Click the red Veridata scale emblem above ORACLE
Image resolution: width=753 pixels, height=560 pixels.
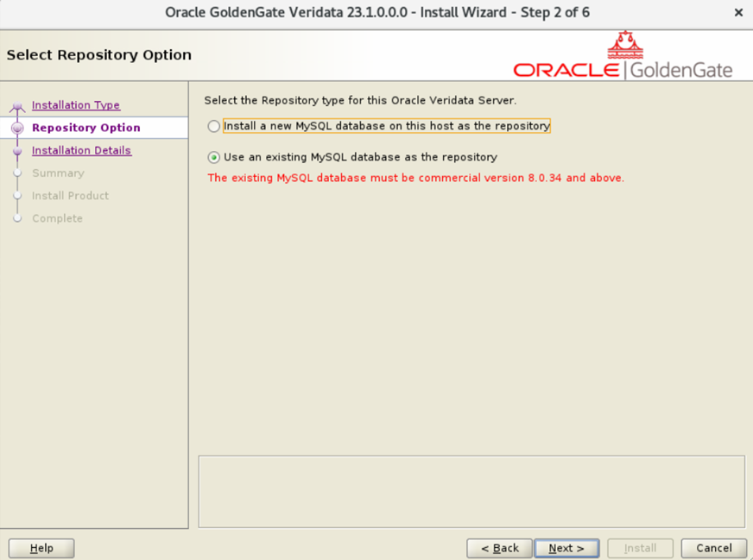point(624,42)
